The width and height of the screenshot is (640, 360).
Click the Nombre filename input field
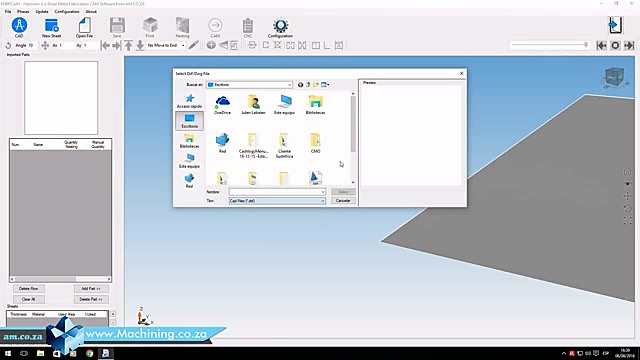point(277,192)
